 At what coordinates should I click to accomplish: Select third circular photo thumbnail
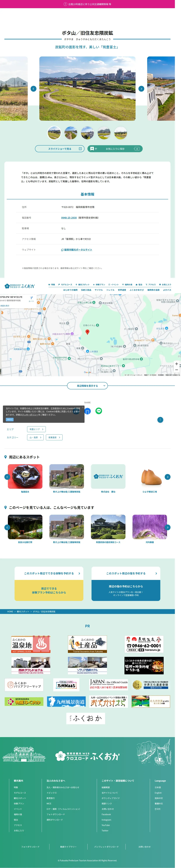click(x=87, y=133)
